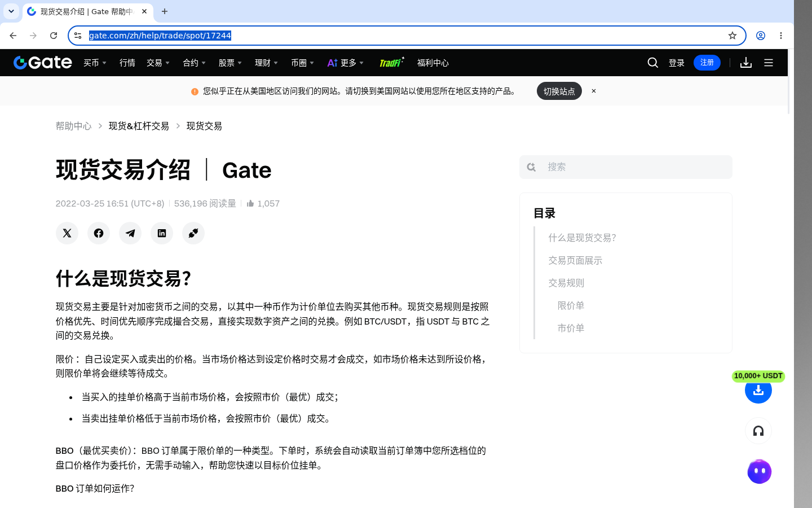This screenshot has height=508, width=812.
Task: Expand the 币圈 dropdown menu
Action: (x=303, y=63)
